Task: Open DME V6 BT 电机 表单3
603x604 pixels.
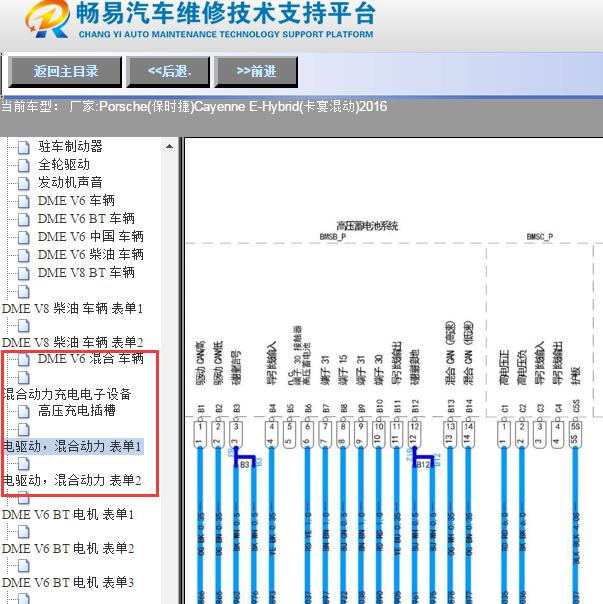Action: coord(68,582)
